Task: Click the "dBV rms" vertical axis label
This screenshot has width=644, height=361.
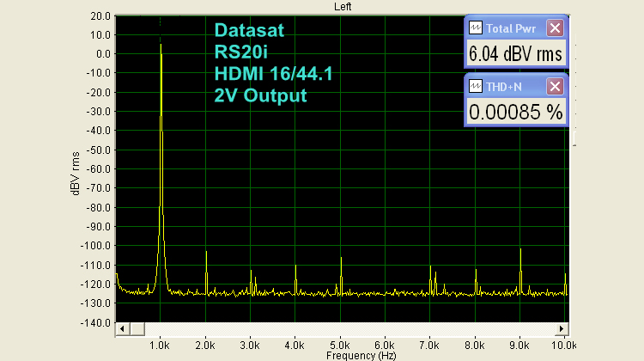Action: click(76, 170)
